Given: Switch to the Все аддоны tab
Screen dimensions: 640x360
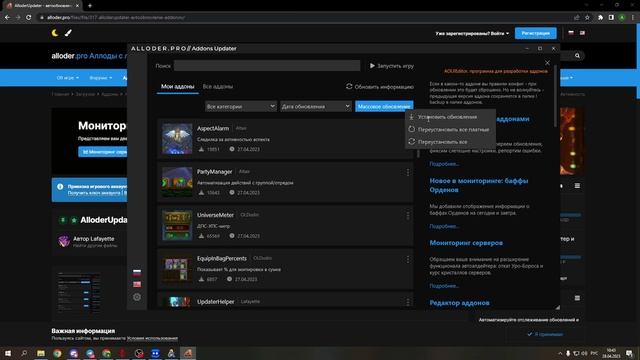Looking at the screenshot, I should (218, 87).
